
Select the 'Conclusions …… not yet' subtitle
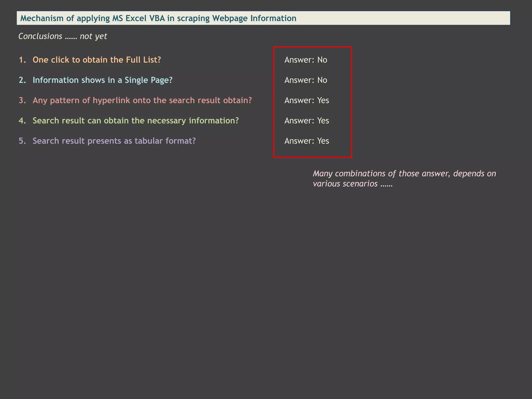(63, 36)
